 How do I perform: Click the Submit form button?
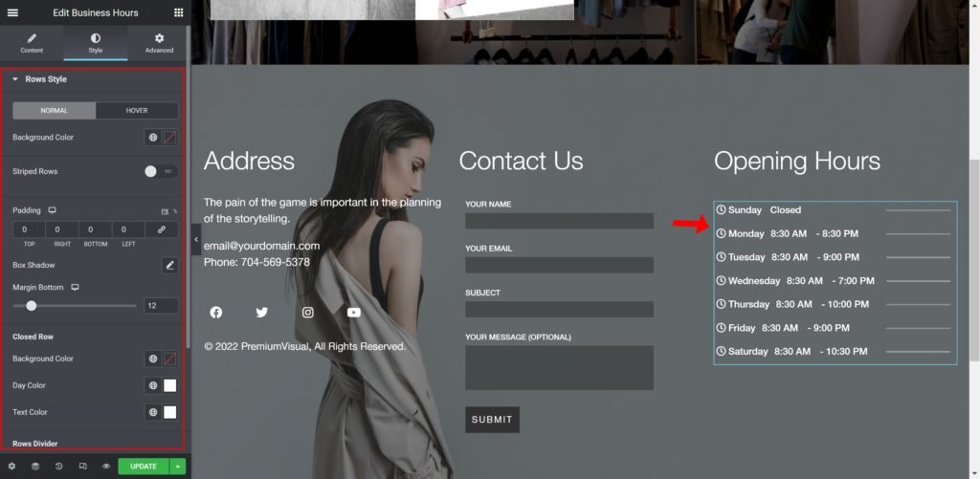click(x=492, y=420)
